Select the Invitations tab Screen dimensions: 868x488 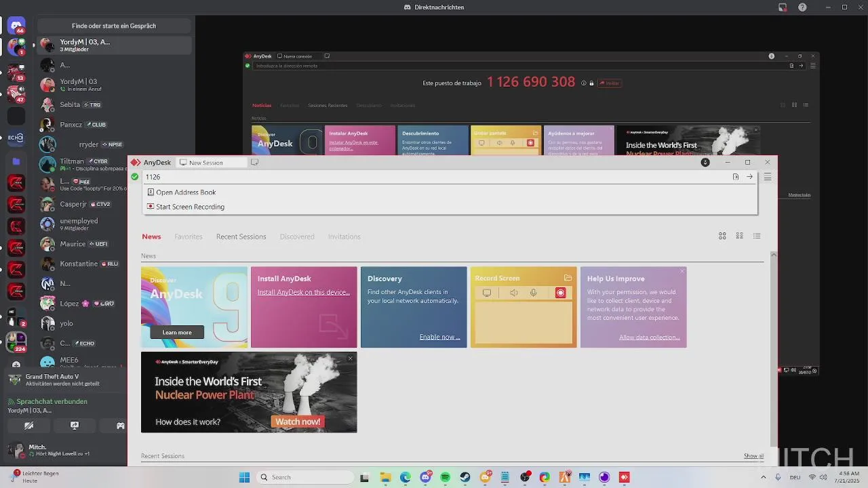click(x=344, y=237)
